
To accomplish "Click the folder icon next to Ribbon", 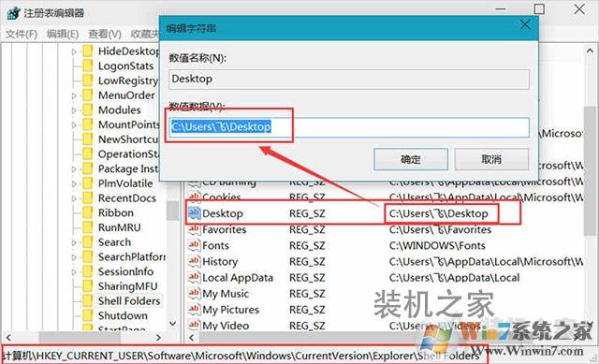I will [88, 212].
